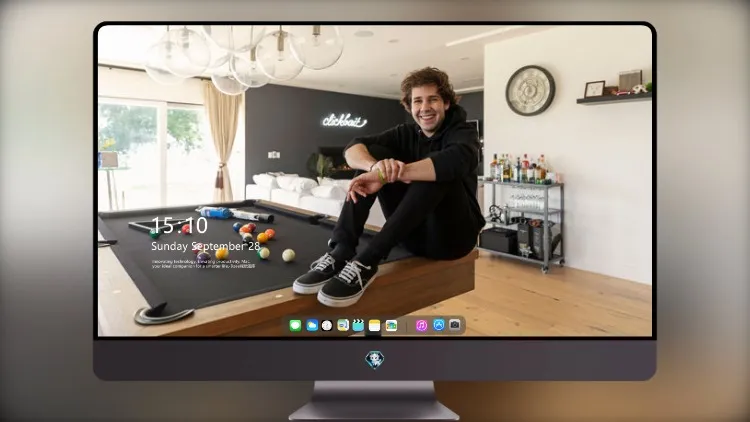The image size is (750, 422).
Task: Open the Preview app icon in dock
Action: [x=343, y=326]
